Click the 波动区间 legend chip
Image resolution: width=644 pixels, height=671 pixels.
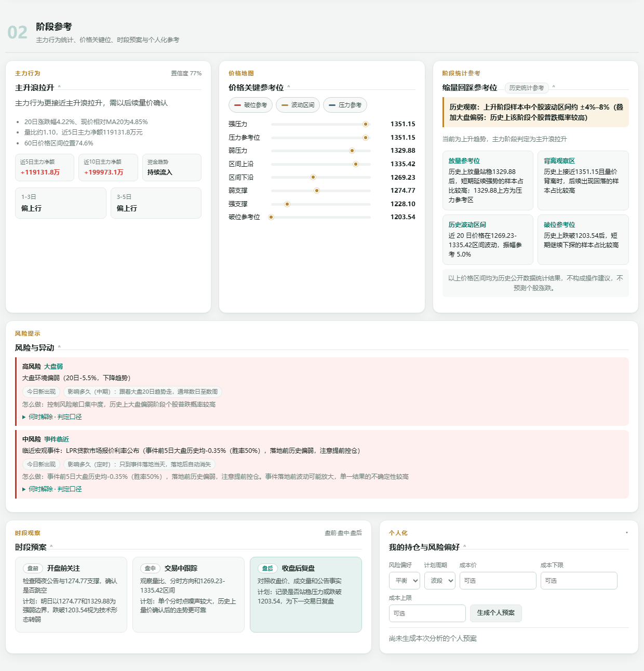(298, 105)
